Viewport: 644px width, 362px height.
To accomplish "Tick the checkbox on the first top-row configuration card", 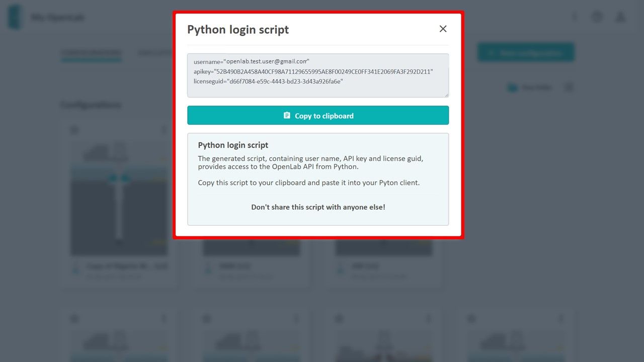I will tap(74, 130).
